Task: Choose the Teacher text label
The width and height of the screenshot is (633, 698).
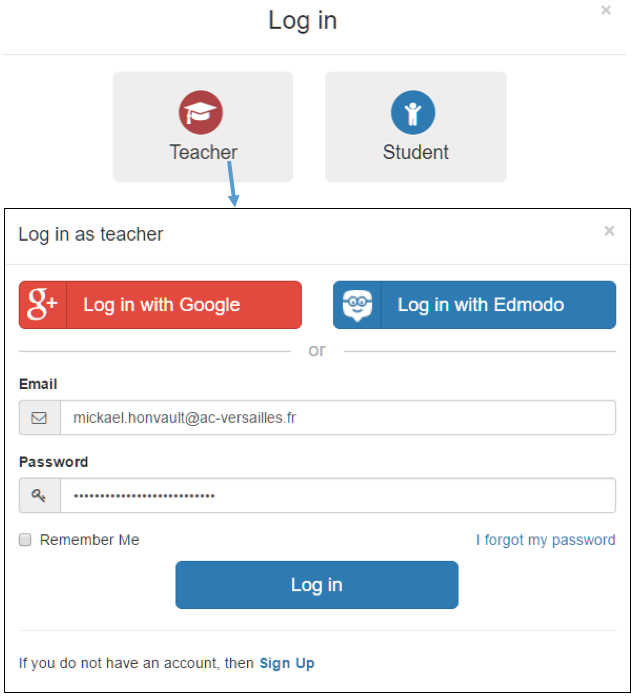Action: tap(203, 152)
